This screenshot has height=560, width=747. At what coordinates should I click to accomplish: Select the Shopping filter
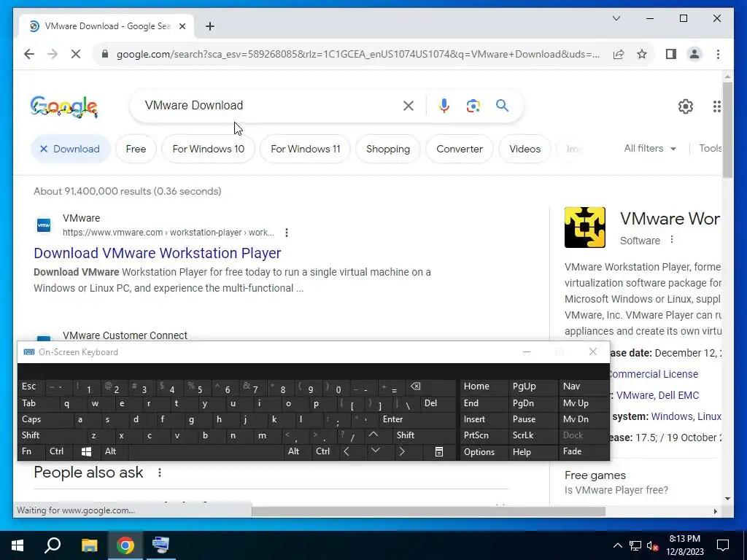coord(388,149)
